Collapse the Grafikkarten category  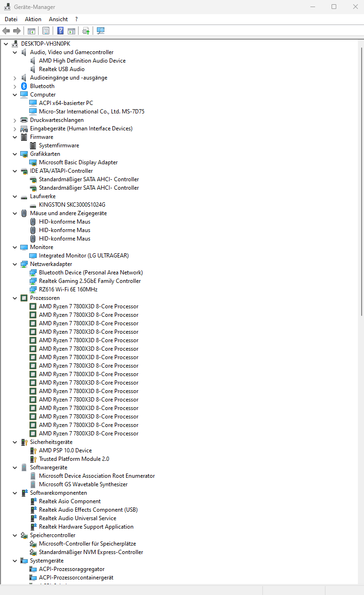click(15, 154)
